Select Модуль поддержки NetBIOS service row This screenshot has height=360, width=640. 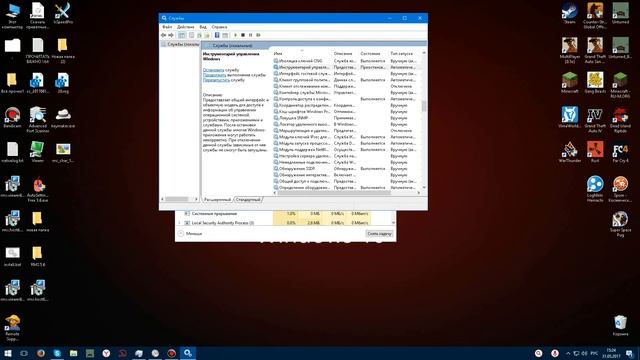(347, 149)
